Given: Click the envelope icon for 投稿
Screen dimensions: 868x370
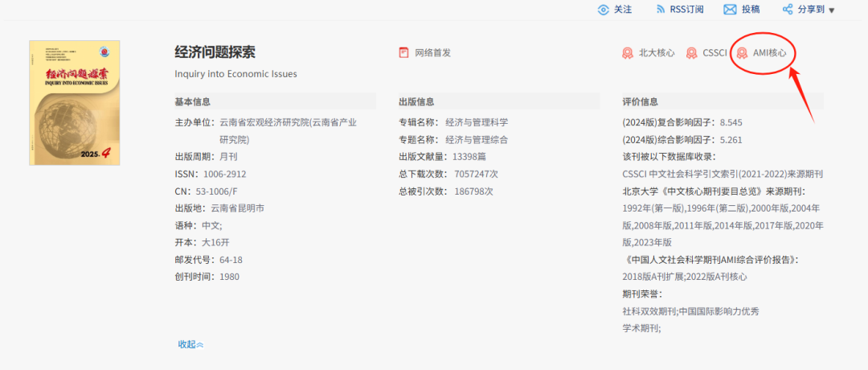Looking at the screenshot, I should pyautogui.click(x=730, y=10).
